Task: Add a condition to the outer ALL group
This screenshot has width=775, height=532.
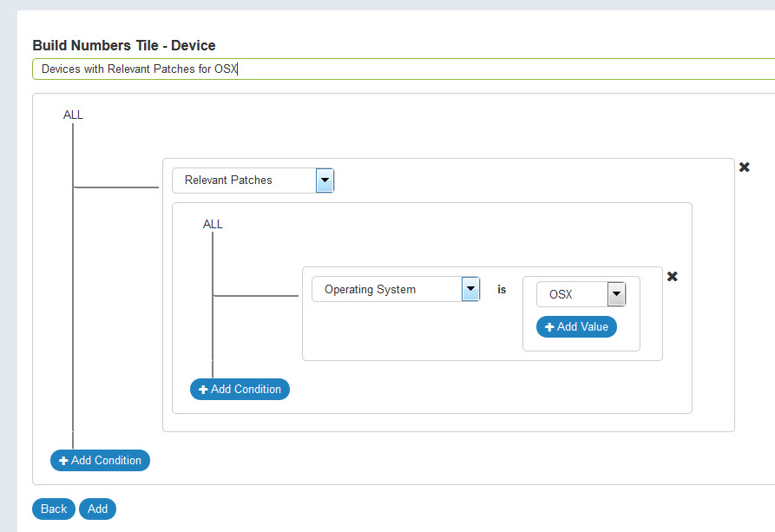Action: click(x=100, y=461)
